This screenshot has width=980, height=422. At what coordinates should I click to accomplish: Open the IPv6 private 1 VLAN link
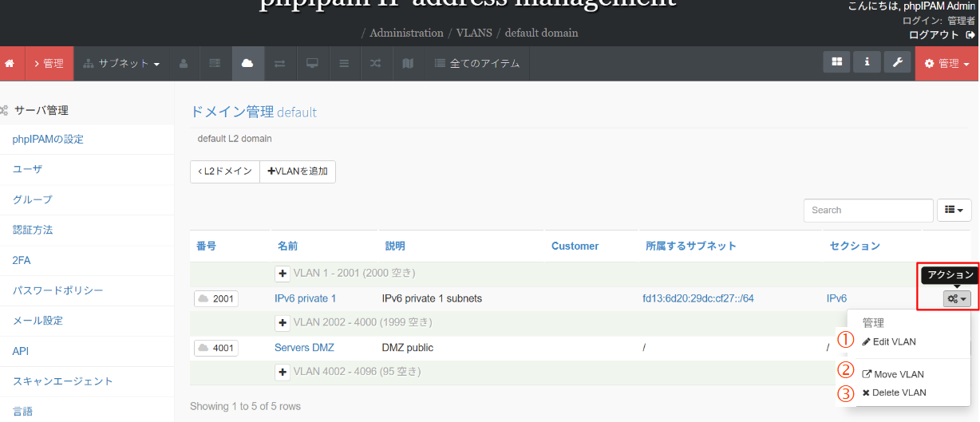click(x=305, y=298)
